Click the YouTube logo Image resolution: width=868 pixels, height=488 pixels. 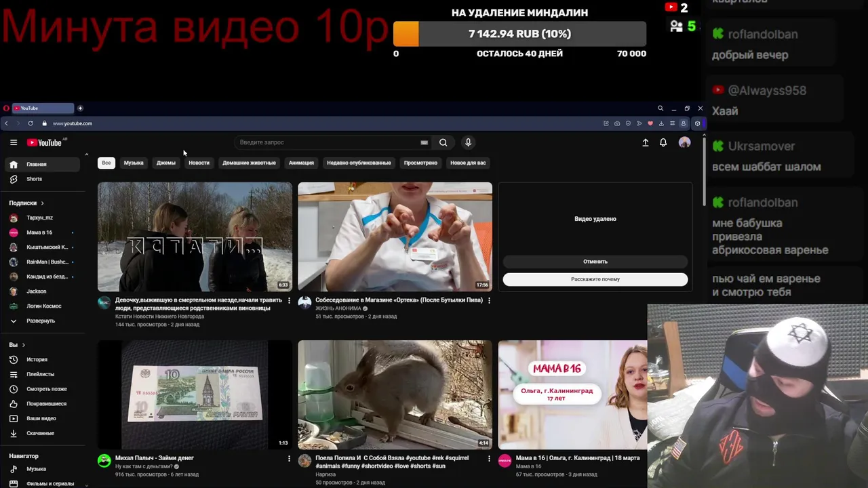click(45, 142)
